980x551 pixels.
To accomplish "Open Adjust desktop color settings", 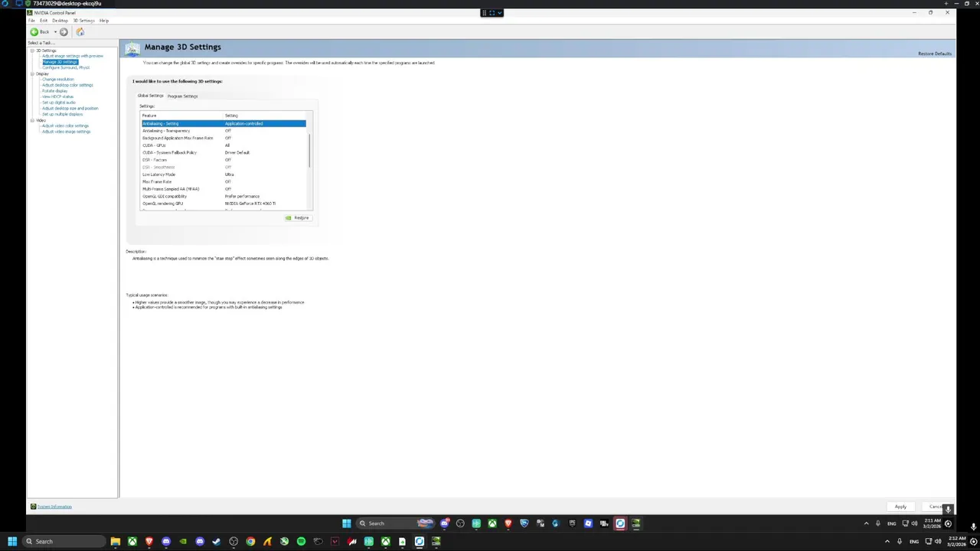I will coord(67,85).
